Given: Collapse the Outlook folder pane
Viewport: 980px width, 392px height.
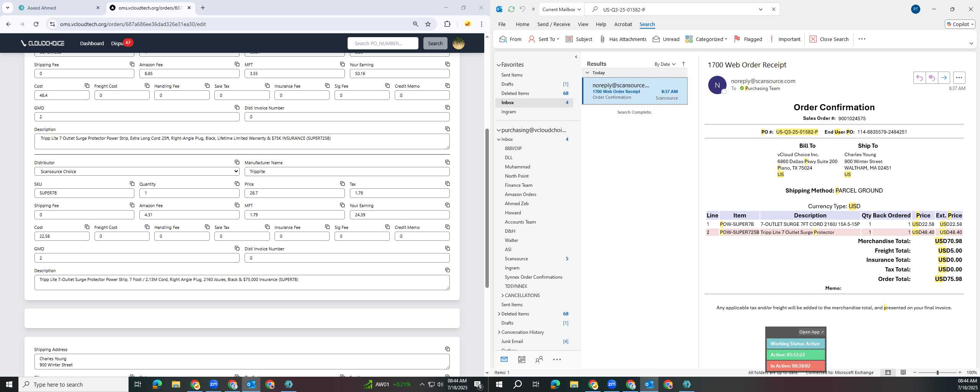Looking at the screenshot, I should point(576,57).
